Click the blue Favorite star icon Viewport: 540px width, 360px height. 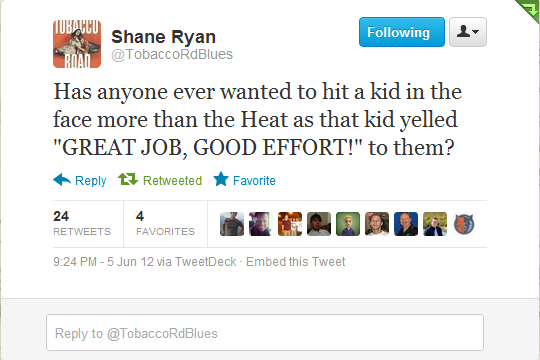pos(221,179)
